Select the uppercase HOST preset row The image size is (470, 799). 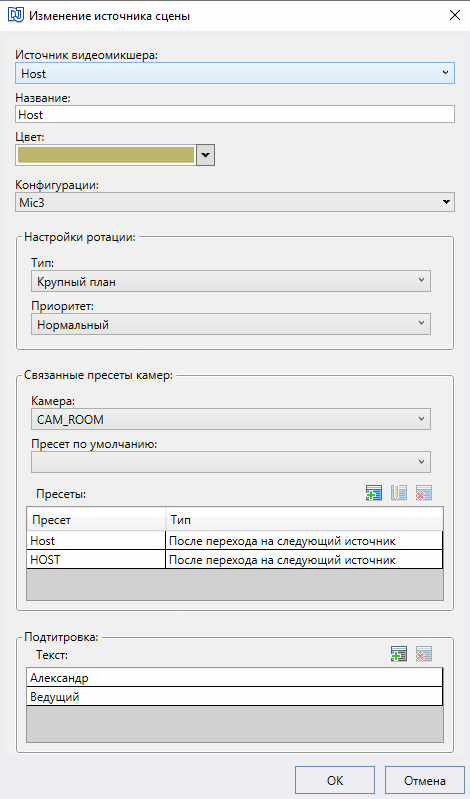point(234,560)
